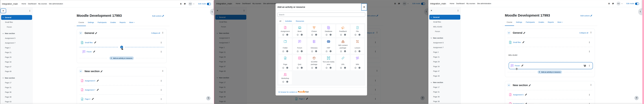Star the Workshop activity as favourite
The height and width of the screenshot is (104, 644).
(283, 82)
